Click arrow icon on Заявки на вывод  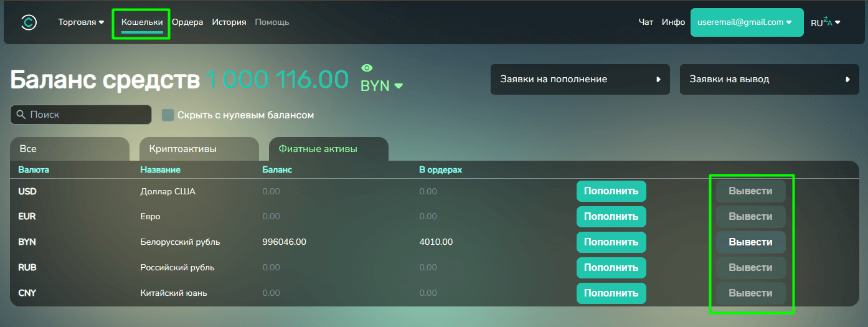click(x=847, y=80)
